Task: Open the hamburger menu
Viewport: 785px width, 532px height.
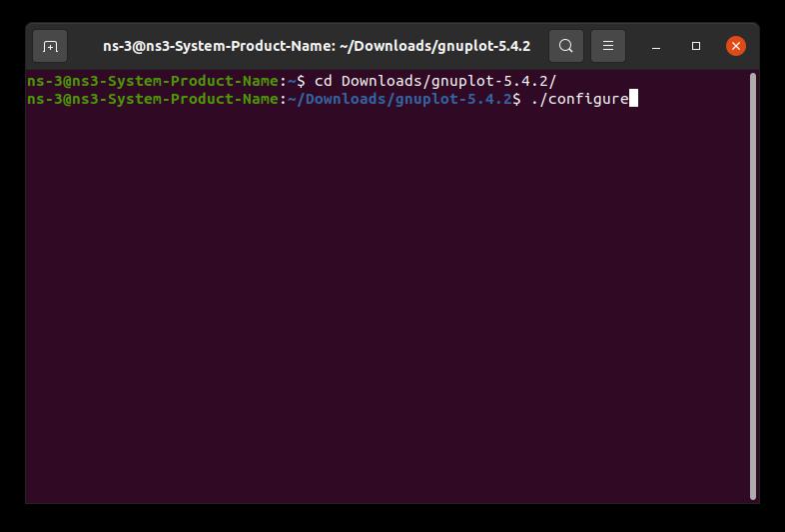Action: 608,46
